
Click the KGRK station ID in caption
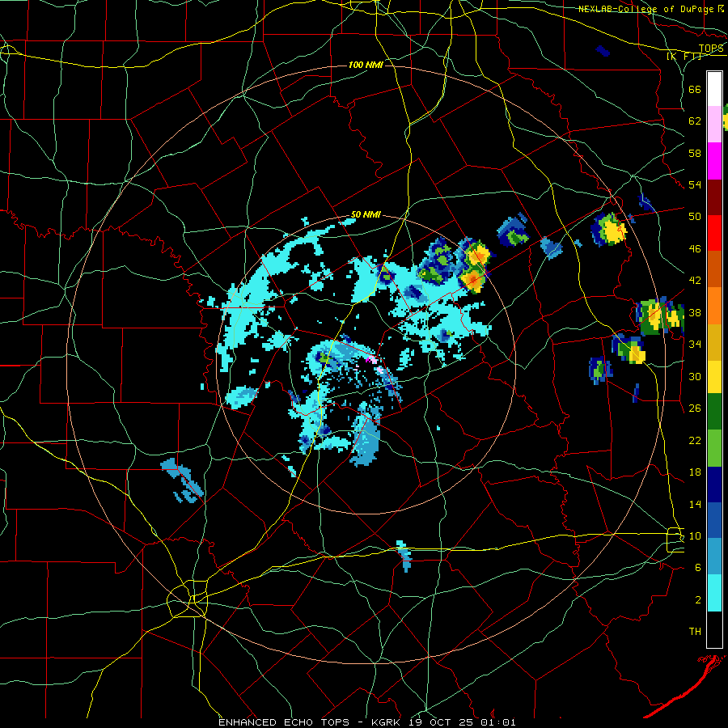[x=387, y=722]
